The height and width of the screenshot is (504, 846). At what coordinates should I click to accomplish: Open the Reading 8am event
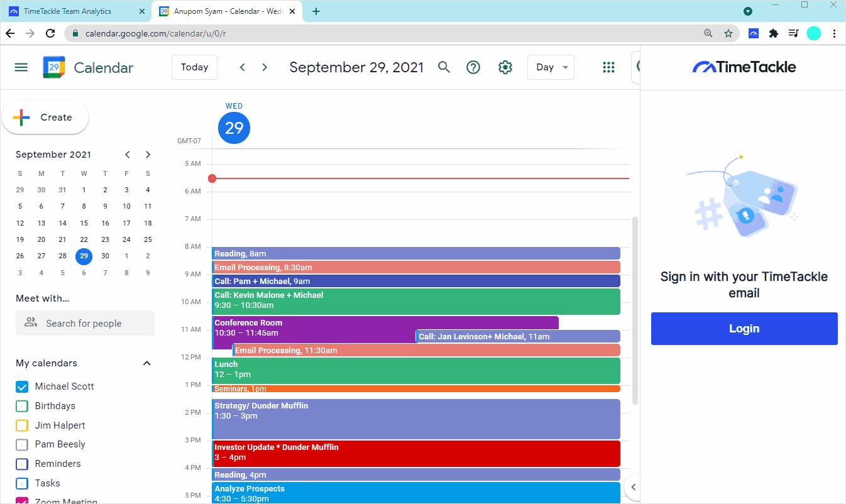click(x=416, y=253)
